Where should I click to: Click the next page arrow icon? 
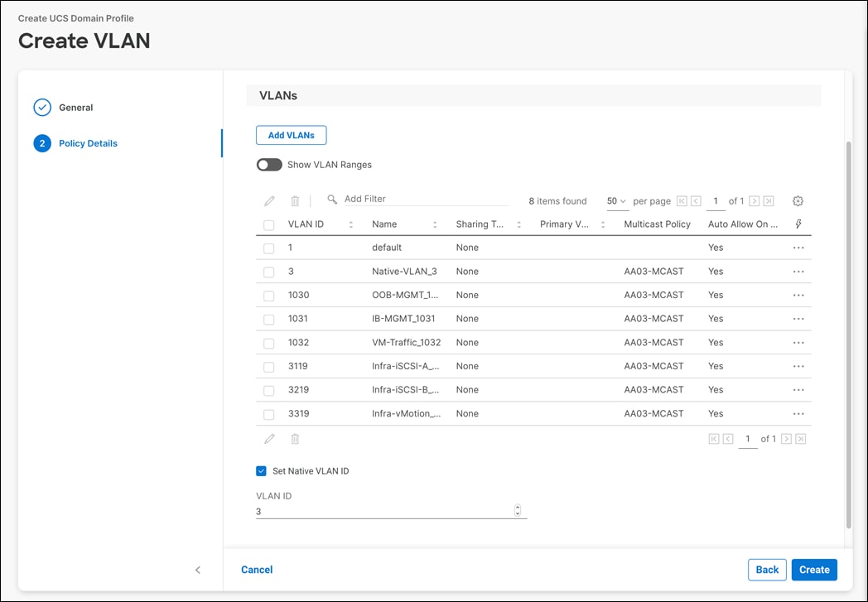pos(755,200)
